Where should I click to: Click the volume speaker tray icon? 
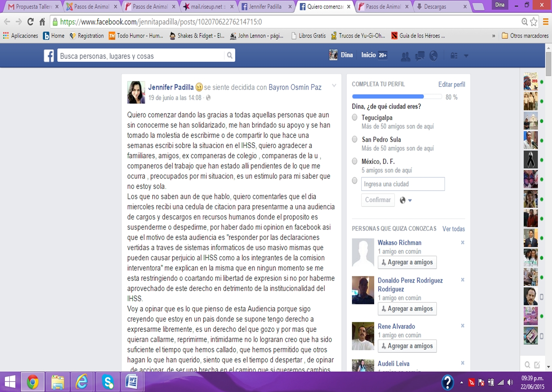tap(510, 382)
